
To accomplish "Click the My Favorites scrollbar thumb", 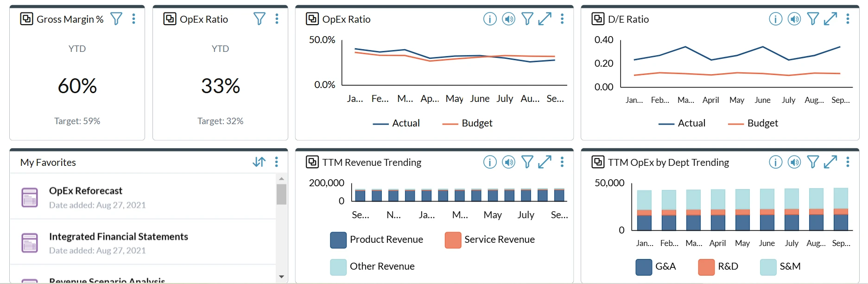I will tap(281, 194).
